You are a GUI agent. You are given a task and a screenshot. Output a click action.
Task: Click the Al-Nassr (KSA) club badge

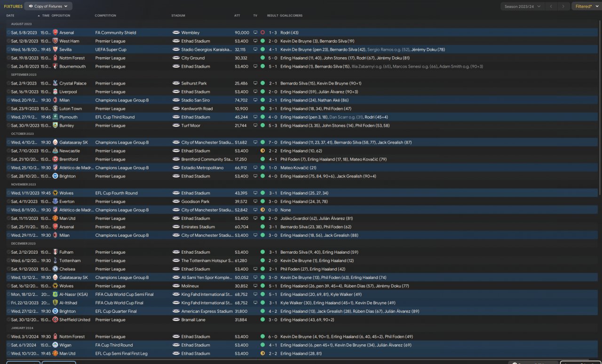point(55,295)
